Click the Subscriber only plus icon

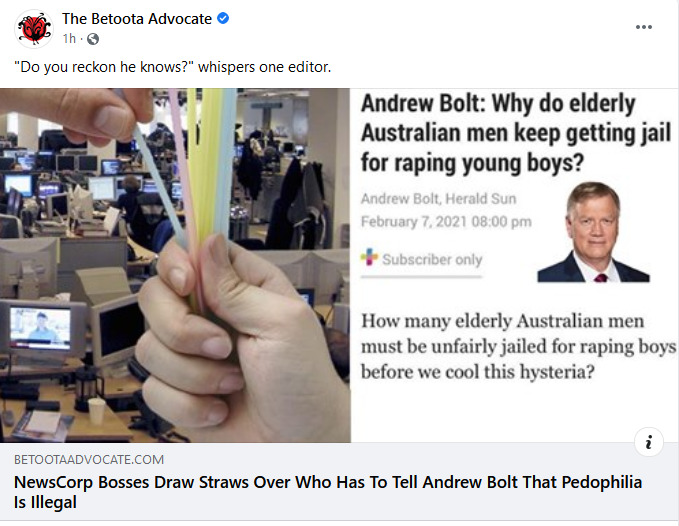click(369, 257)
